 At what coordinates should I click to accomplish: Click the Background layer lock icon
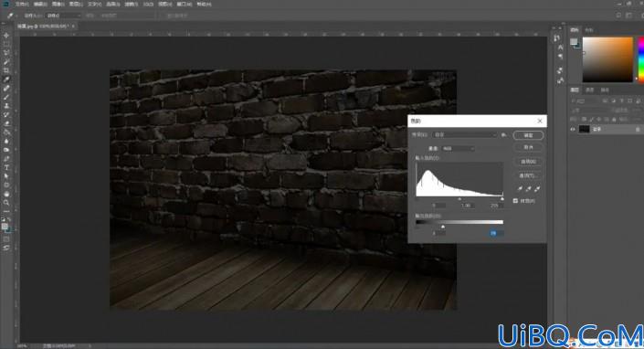point(638,130)
